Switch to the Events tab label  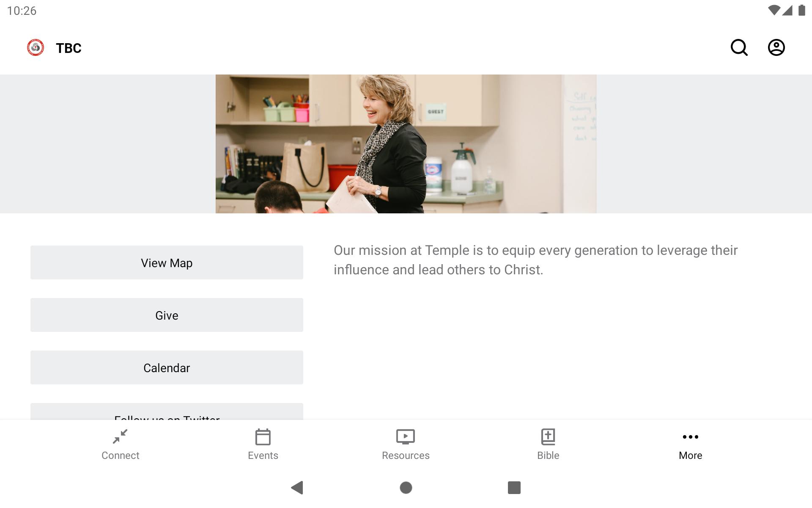263,456
